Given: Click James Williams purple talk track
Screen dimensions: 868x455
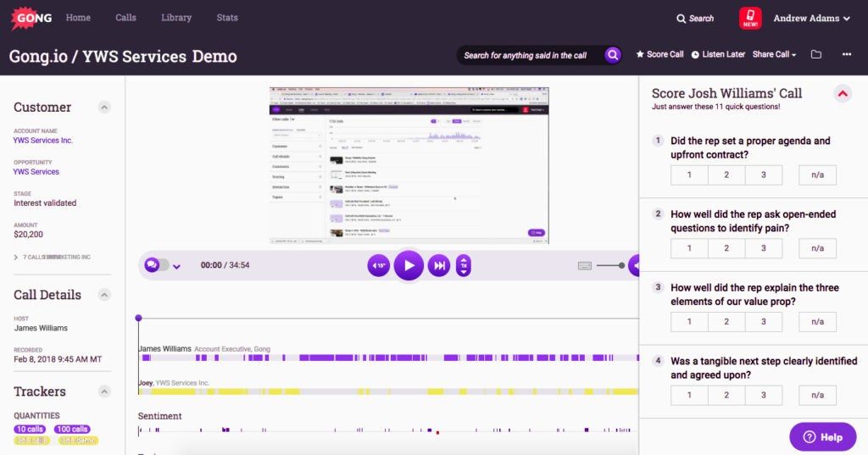Looking at the screenshot, I should coord(388,358).
